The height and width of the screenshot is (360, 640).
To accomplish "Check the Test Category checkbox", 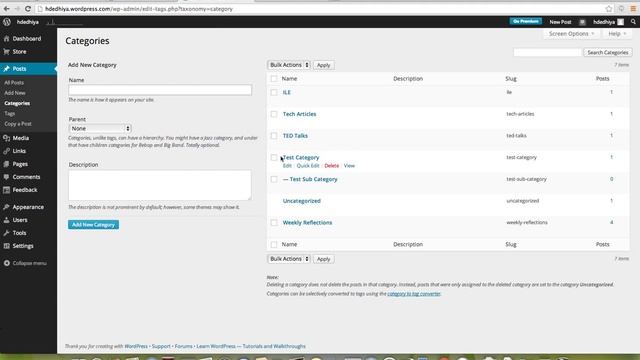I will coord(274,158).
